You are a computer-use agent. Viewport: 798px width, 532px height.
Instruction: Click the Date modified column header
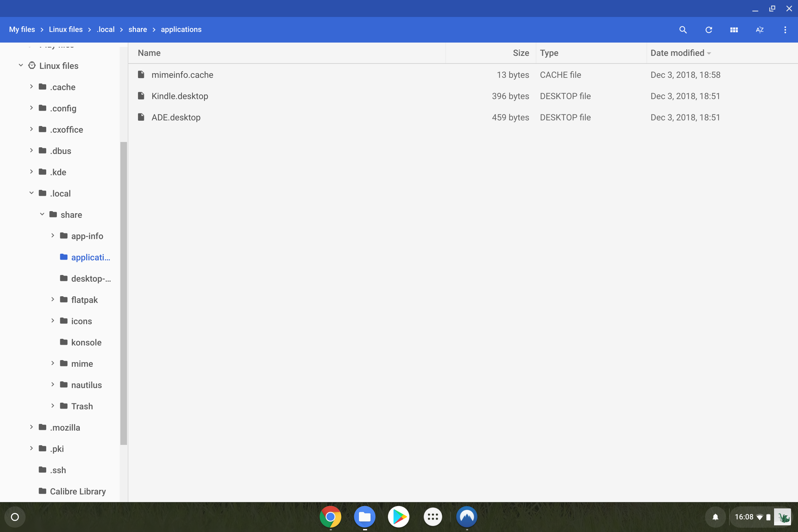coord(677,53)
